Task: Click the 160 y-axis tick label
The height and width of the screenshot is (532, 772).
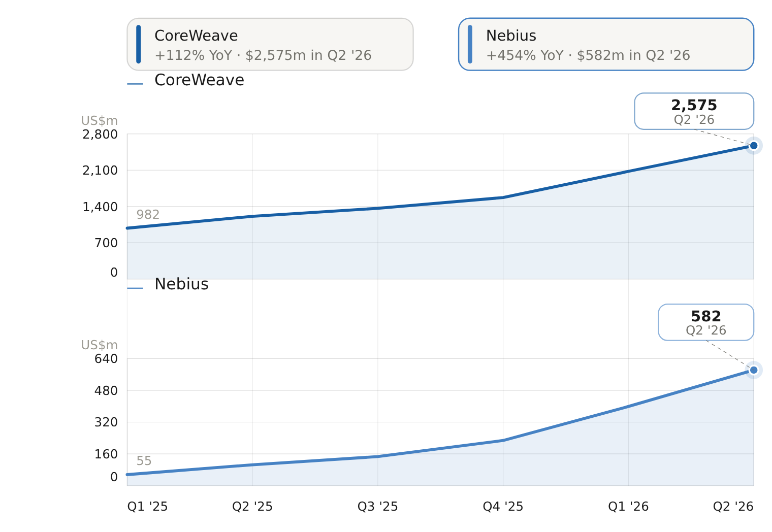Action: pos(106,454)
